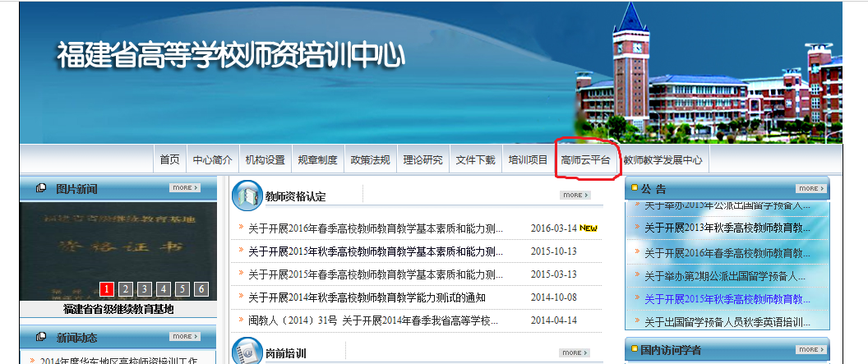Click the yellow icon beside 公告
Screen dimensions: 868x364
tap(635, 188)
